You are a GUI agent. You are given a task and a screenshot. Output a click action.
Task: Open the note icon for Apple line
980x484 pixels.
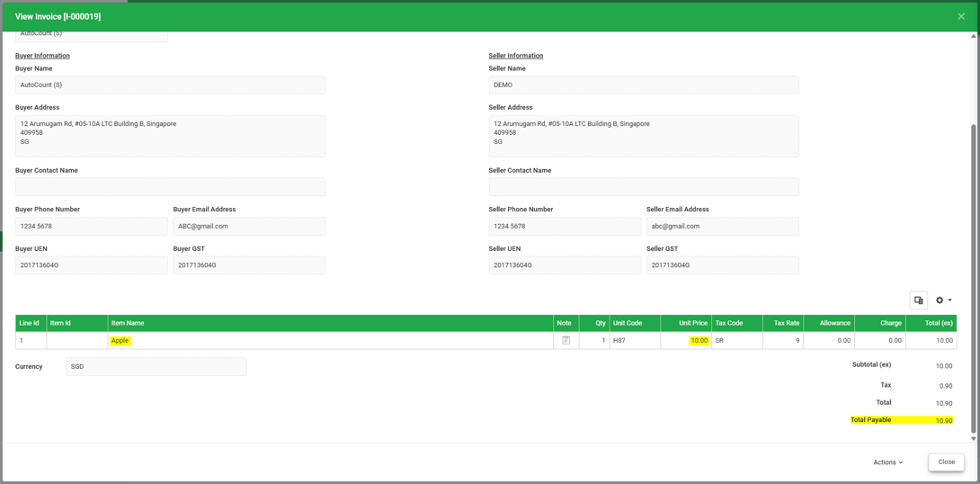pyautogui.click(x=566, y=341)
